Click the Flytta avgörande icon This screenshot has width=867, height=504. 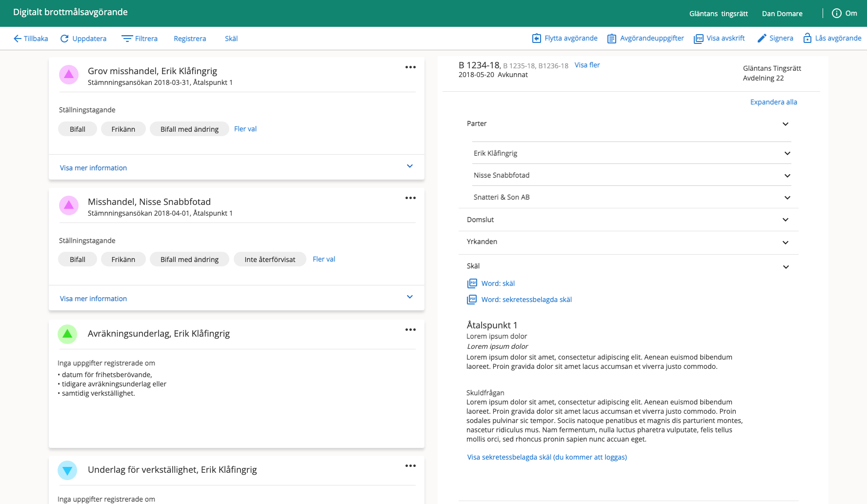click(536, 38)
